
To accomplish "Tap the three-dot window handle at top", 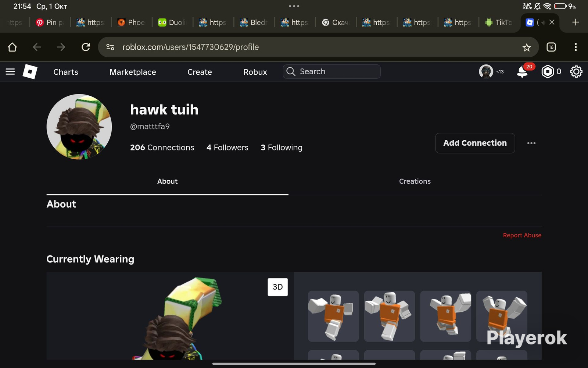I will (294, 6).
